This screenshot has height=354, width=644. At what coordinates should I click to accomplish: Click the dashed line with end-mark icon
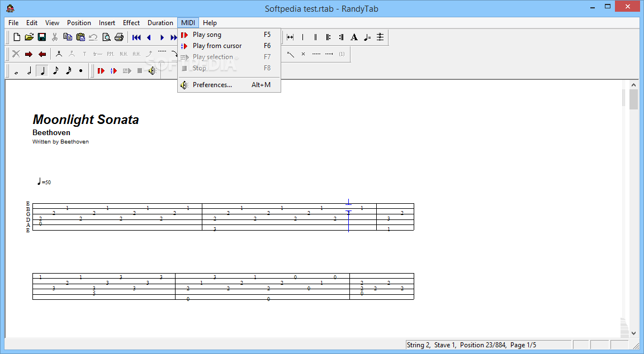point(329,54)
